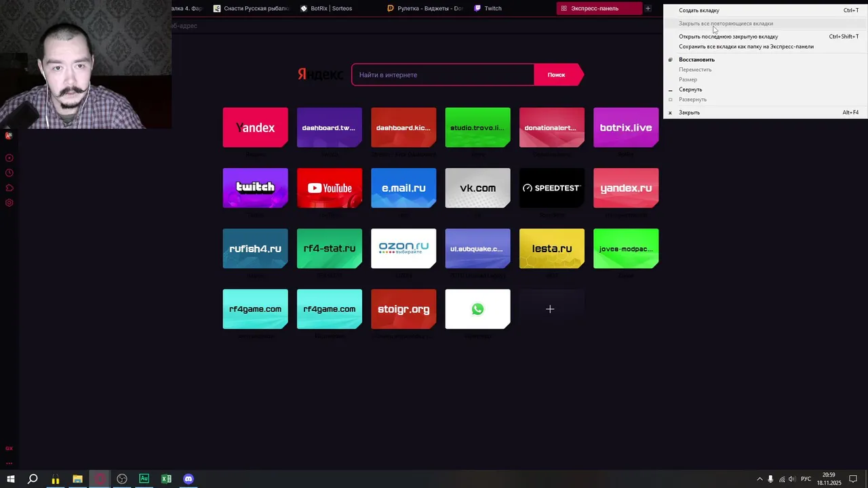Open the studio.trovo.li... tile

tap(477, 127)
